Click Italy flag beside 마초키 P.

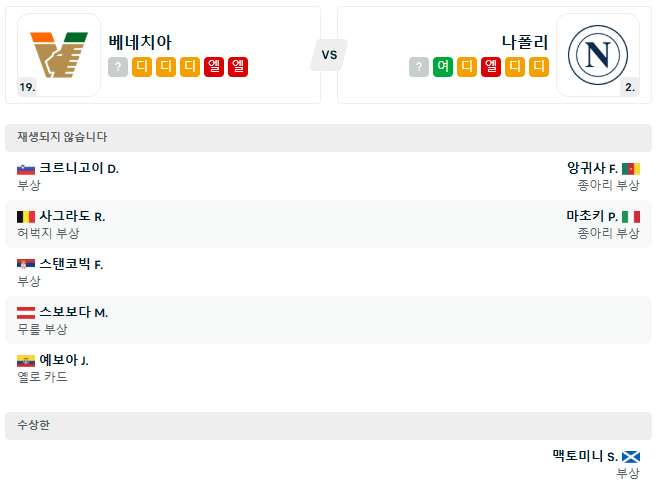[630, 217]
